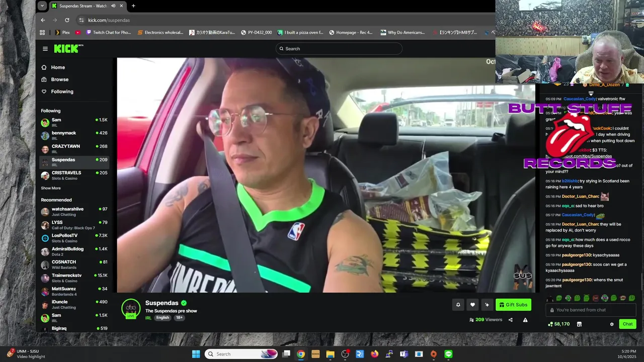Open File Explorer from taskbar
This screenshot has width=644, height=362.
(330, 354)
